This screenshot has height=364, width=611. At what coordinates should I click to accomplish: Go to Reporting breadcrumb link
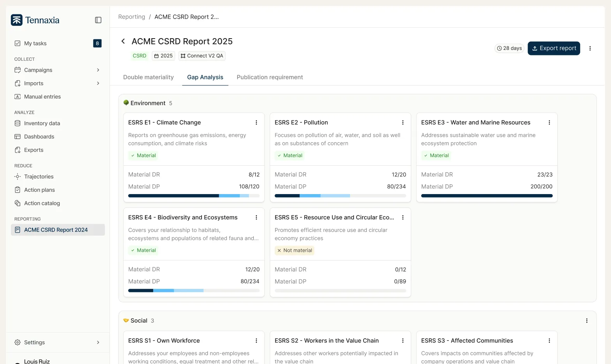[132, 17]
